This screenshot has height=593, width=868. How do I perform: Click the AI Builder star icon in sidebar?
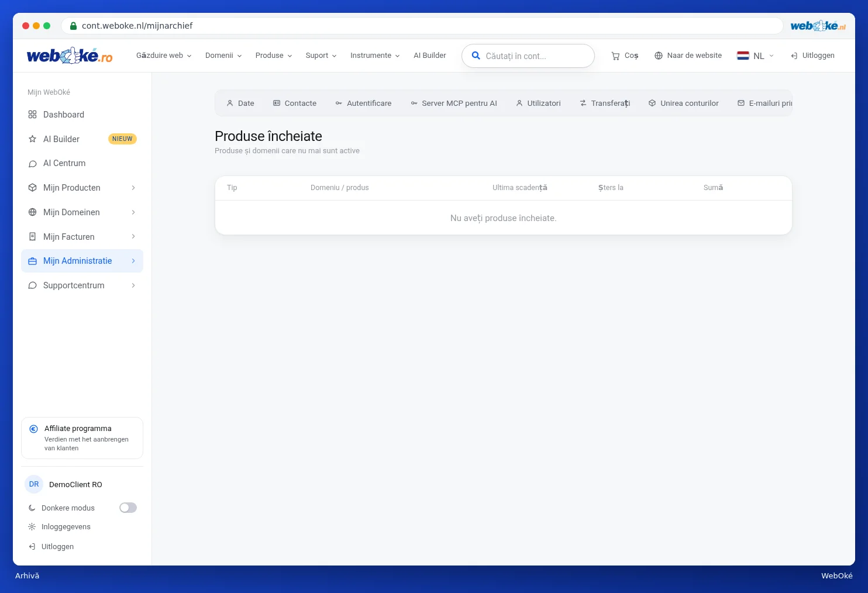33,139
